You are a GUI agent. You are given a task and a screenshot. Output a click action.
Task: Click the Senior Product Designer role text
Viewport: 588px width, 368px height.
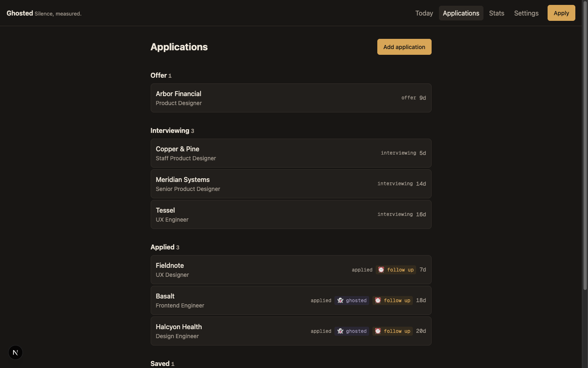click(x=188, y=189)
